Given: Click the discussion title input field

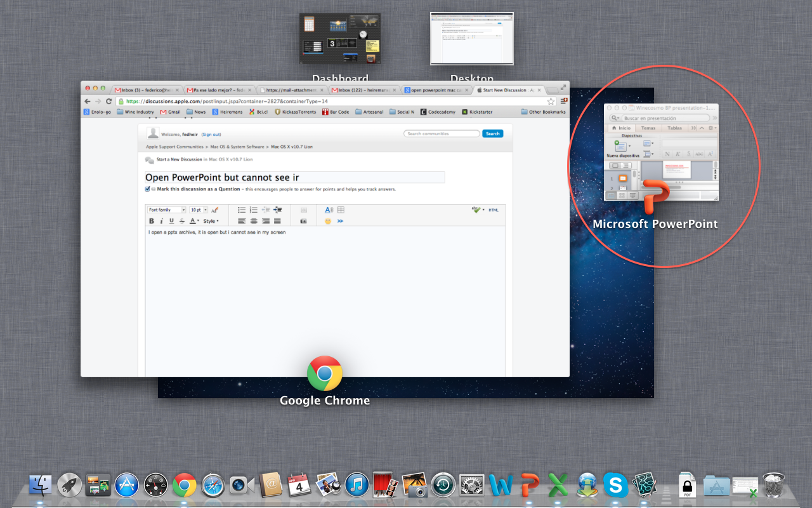Looking at the screenshot, I should [295, 177].
